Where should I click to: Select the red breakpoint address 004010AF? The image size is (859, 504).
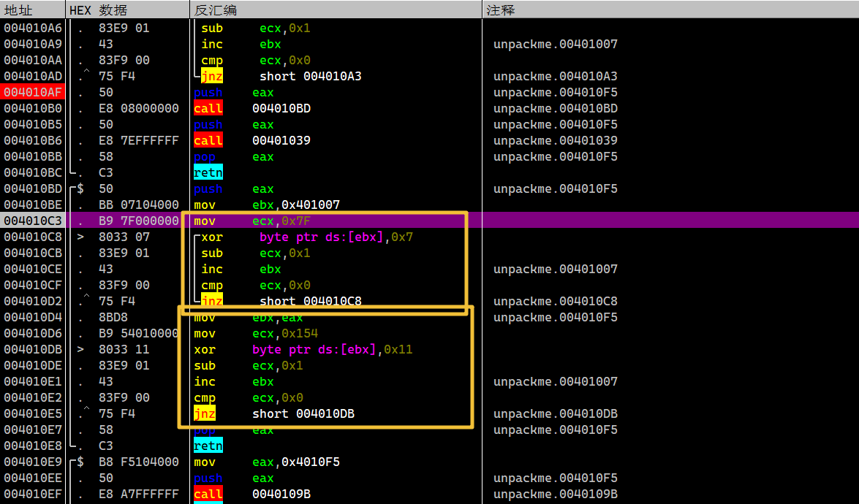tap(33, 93)
